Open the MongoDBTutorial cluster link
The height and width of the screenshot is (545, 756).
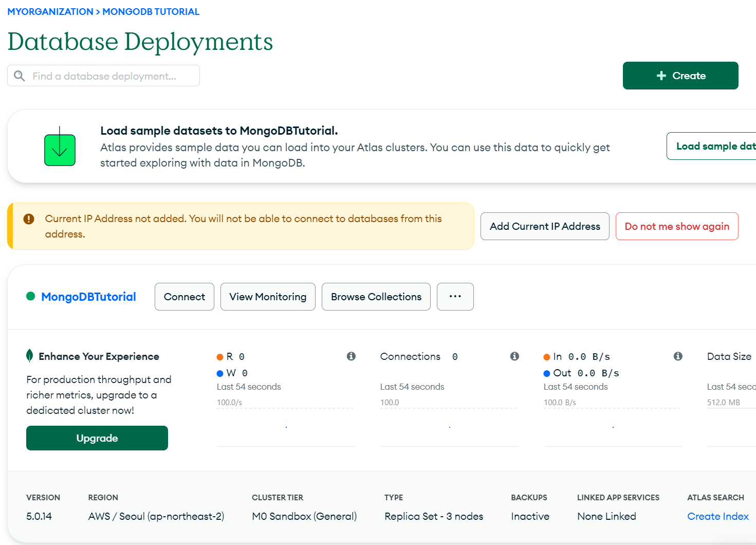point(88,297)
